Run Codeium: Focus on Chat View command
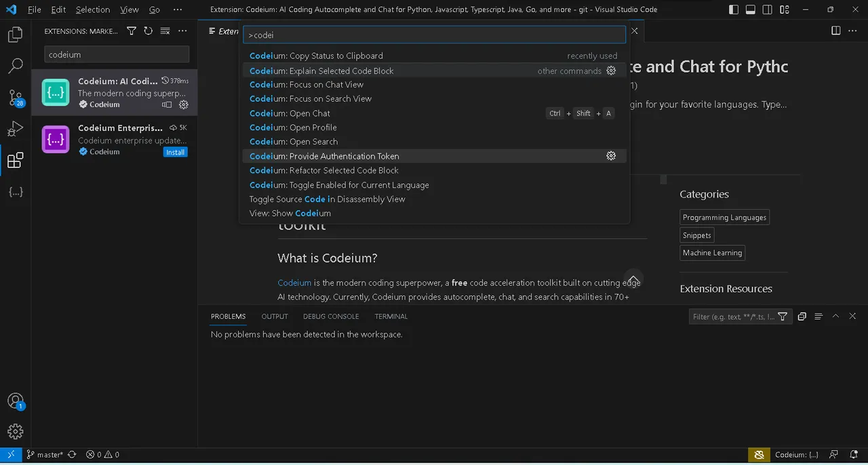 pos(434,85)
